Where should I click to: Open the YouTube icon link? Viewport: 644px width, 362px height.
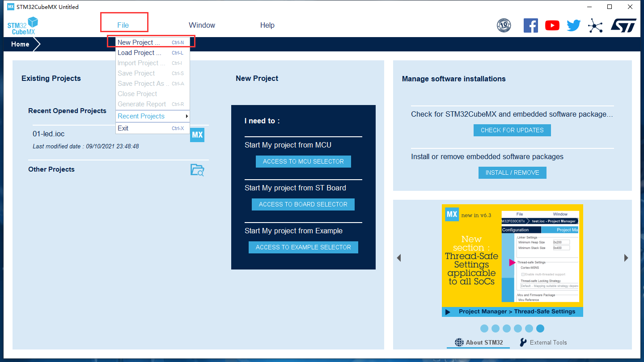point(552,25)
